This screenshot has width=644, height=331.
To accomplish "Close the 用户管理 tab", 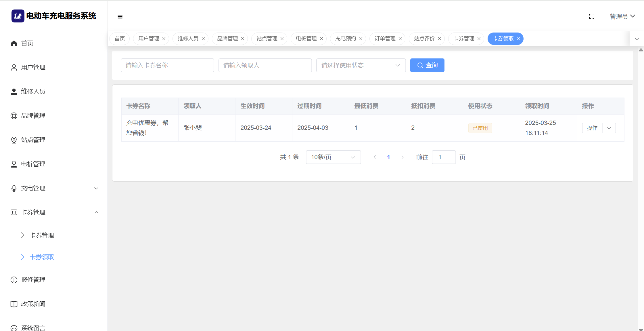I will pos(164,39).
